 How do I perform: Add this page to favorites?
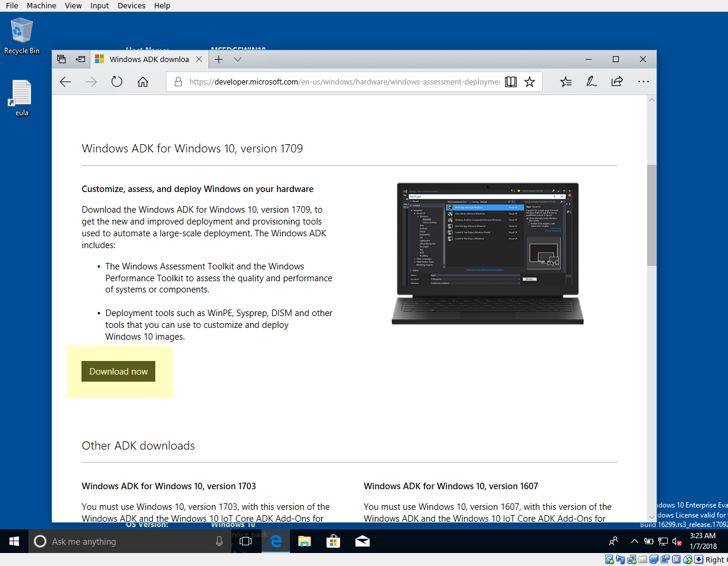point(530,82)
